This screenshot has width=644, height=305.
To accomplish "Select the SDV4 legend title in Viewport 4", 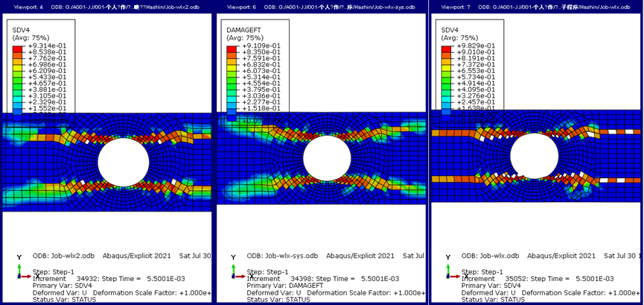I will [x=19, y=30].
